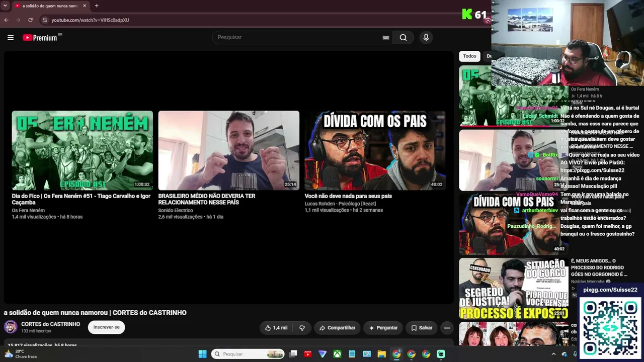Select the 'a solidão de quem nunca namorou' tab
644x362 pixels.
50,6
